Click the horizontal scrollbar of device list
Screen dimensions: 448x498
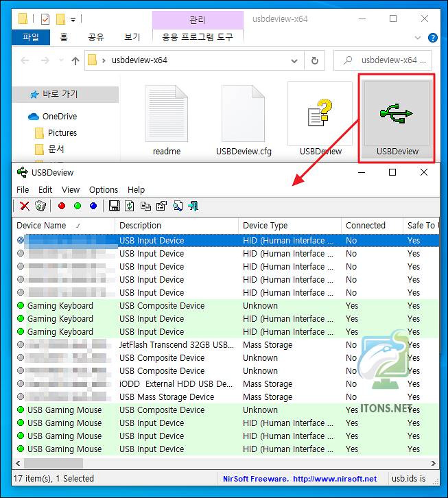(x=55, y=464)
